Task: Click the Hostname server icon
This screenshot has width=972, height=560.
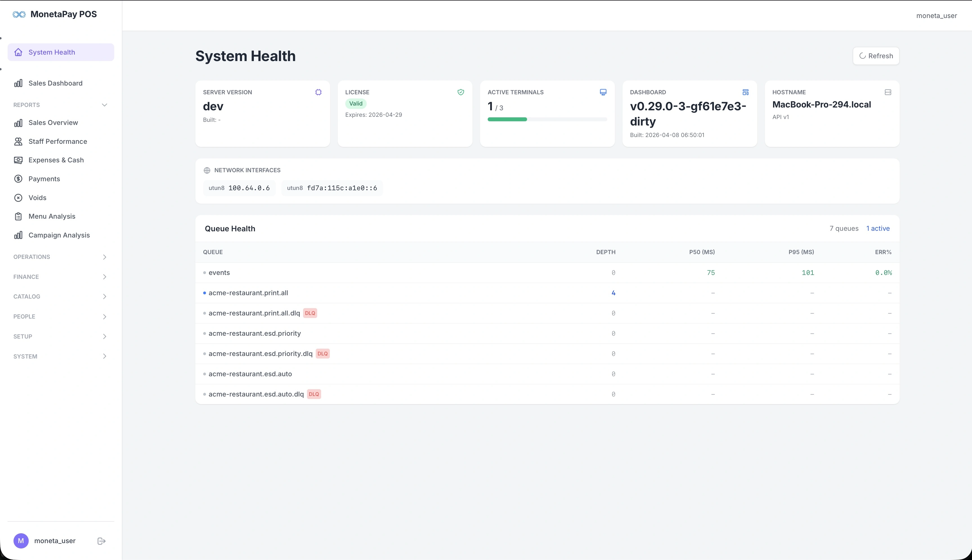Action: [x=888, y=92]
